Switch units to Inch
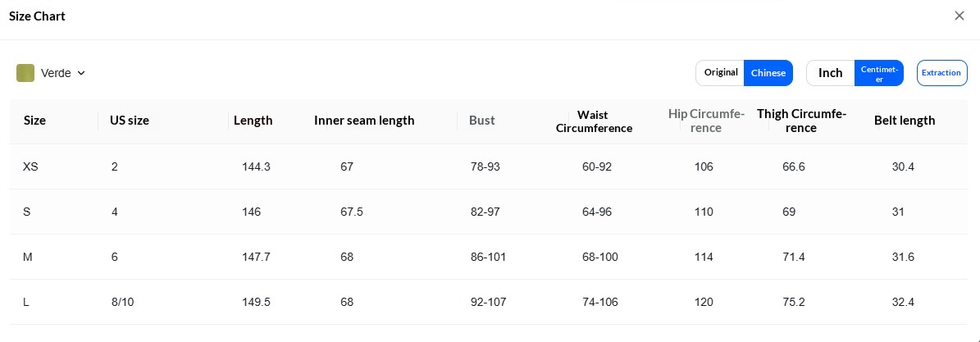This screenshot has width=980, height=342. 831,72
